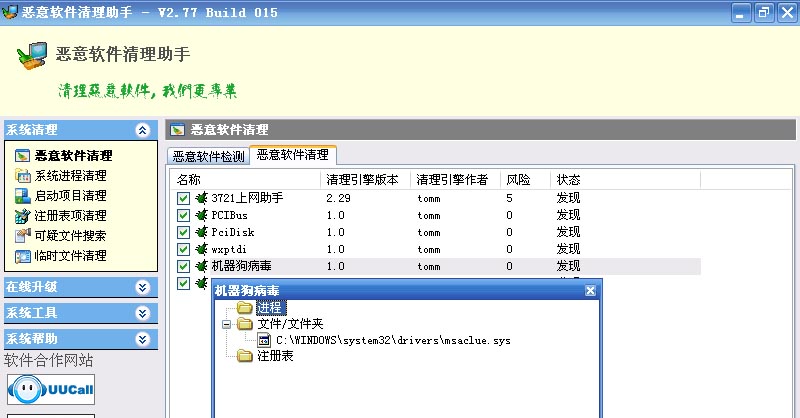Viewport: 800px width, 418px height.
Task: Collapse the 文件/文件夹 tree node
Action: click(227, 324)
